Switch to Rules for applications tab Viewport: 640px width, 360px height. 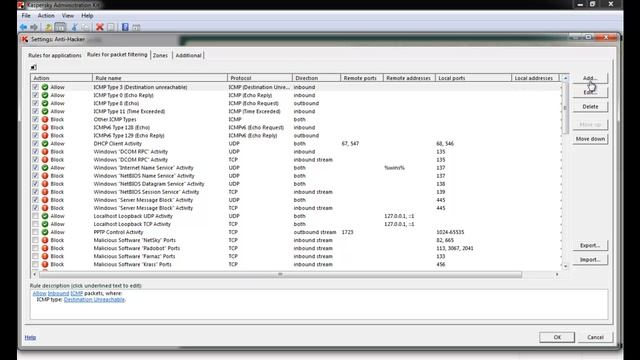click(x=55, y=55)
